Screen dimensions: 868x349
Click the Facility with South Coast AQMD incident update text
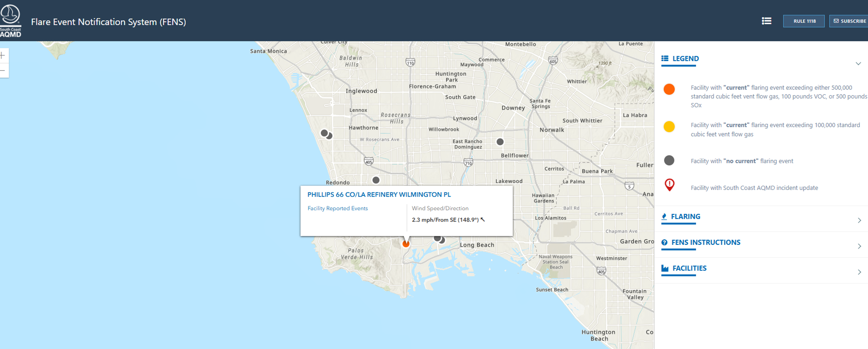point(754,188)
